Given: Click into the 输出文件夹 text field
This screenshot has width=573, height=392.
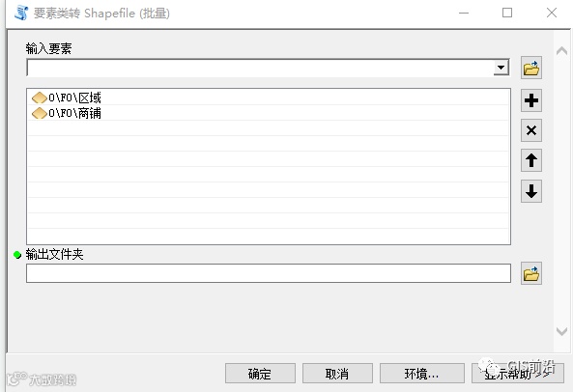Looking at the screenshot, I should point(269,273).
